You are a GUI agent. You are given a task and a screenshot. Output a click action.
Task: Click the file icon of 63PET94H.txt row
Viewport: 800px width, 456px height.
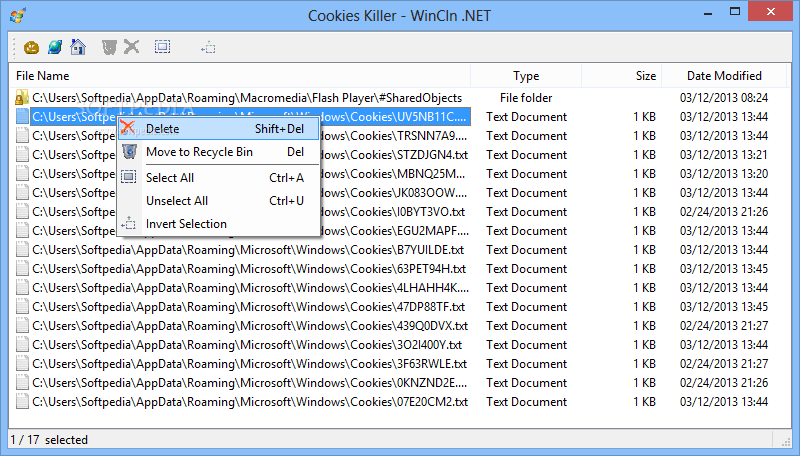point(22,269)
